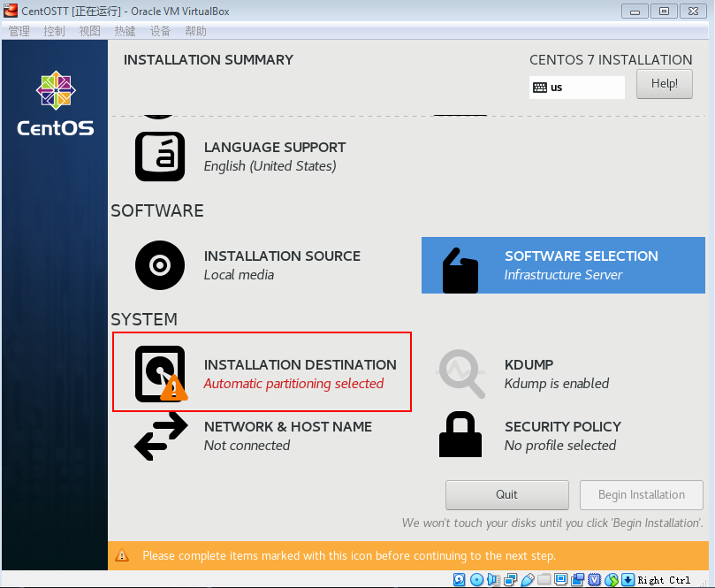
Task: Click the Installation Source disc icon
Action: 160,265
